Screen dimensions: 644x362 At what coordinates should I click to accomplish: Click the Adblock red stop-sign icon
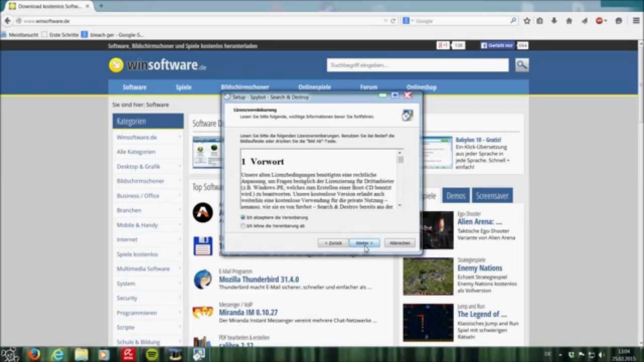click(599, 21)
